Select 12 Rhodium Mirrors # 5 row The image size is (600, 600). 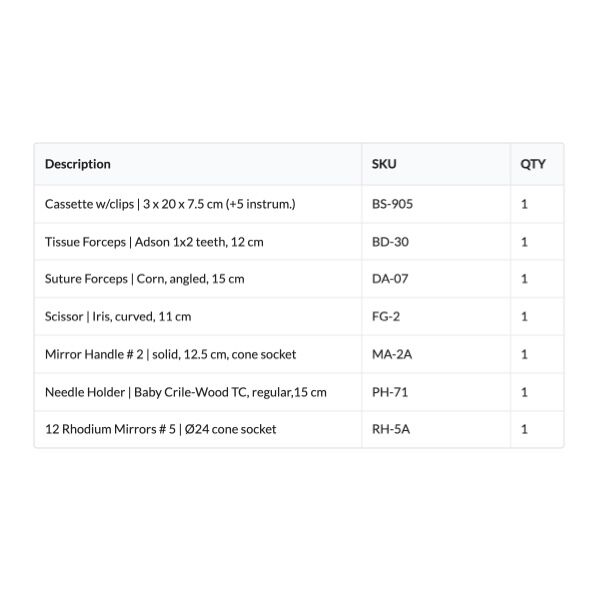pos(160,429)
